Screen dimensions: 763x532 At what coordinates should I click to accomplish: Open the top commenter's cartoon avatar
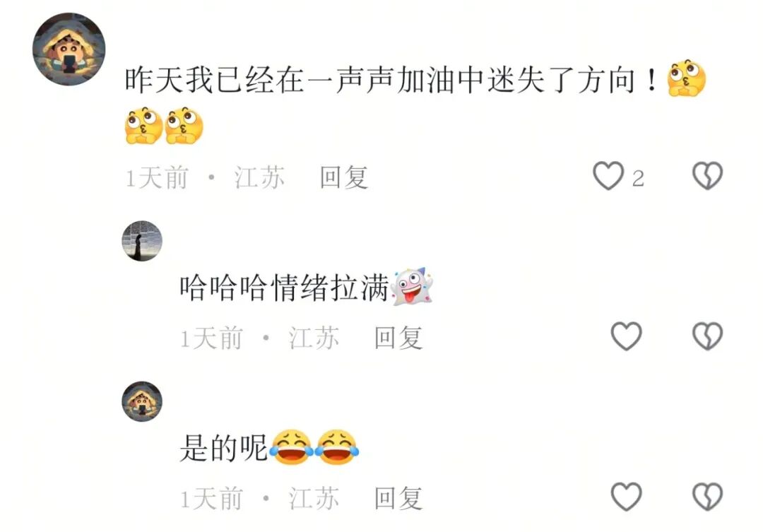pos(69,49)
